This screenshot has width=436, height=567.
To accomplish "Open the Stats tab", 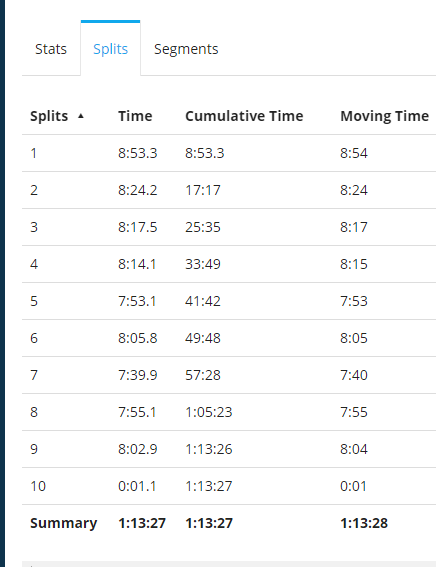I will [51, 49].
